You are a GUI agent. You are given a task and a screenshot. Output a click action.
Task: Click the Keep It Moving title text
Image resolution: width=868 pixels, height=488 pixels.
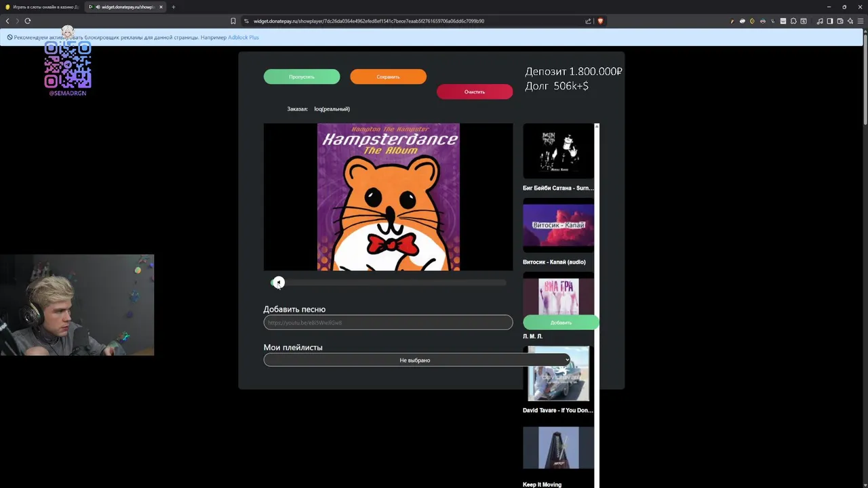pos(542,485)
